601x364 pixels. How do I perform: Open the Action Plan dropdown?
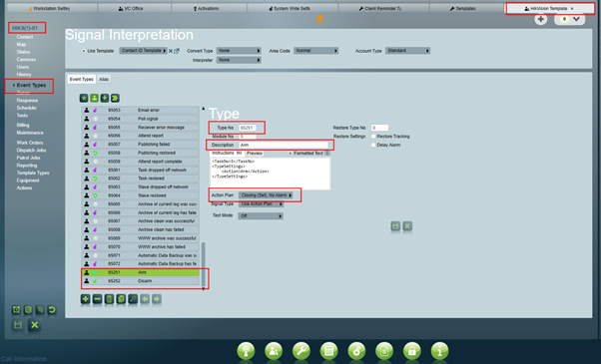(266, 195)
